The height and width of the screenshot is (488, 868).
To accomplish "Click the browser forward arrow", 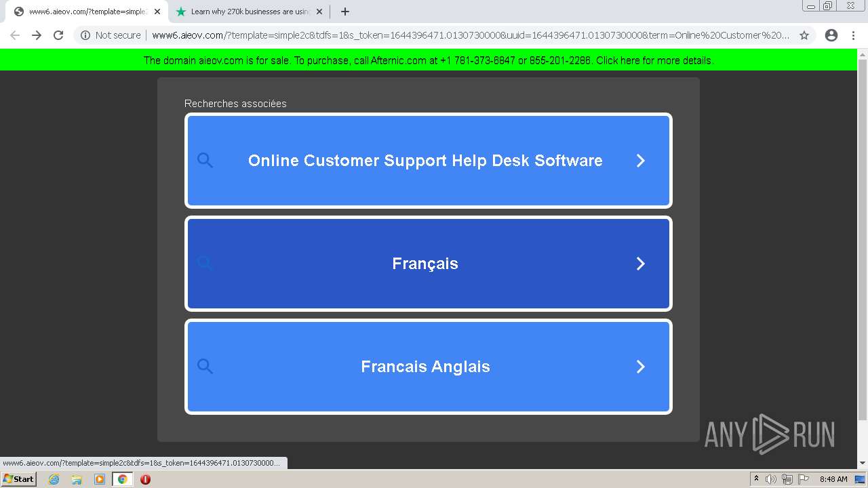I will 37,35.
